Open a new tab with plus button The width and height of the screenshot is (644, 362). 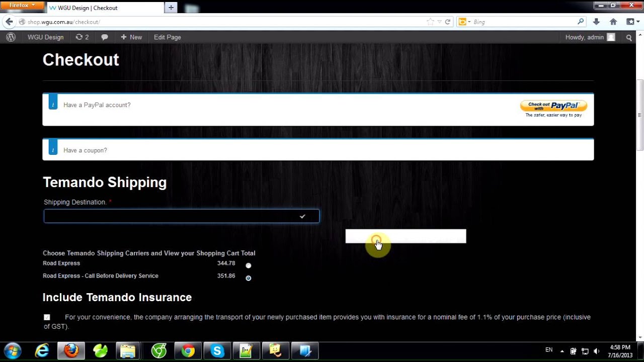tap(171, 8)
